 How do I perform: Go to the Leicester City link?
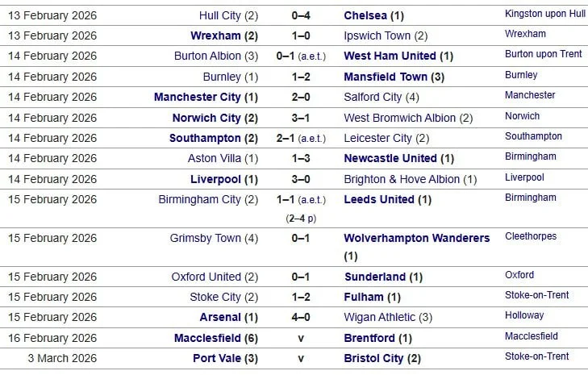[x=377, y=138]
